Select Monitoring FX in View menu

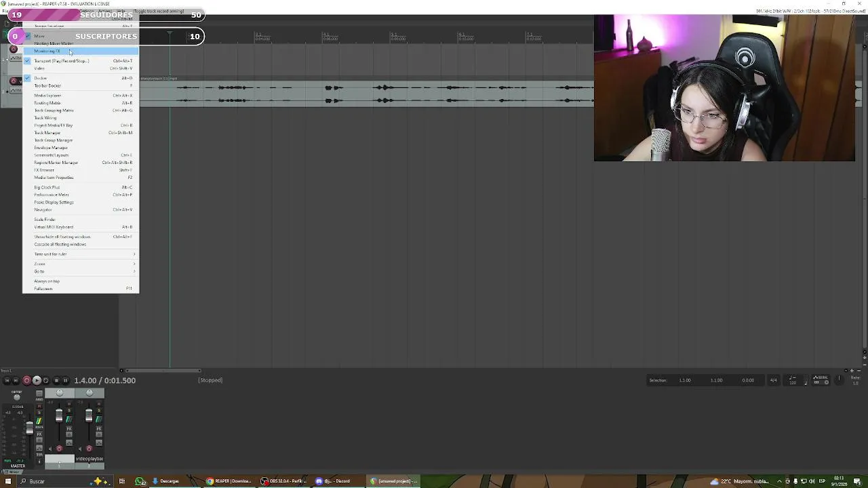81,51
